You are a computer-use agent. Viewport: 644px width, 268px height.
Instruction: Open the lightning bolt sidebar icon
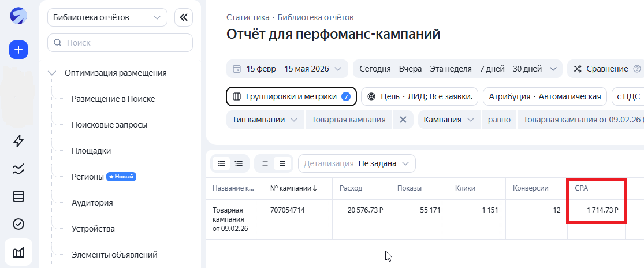[x=18, y=141]
